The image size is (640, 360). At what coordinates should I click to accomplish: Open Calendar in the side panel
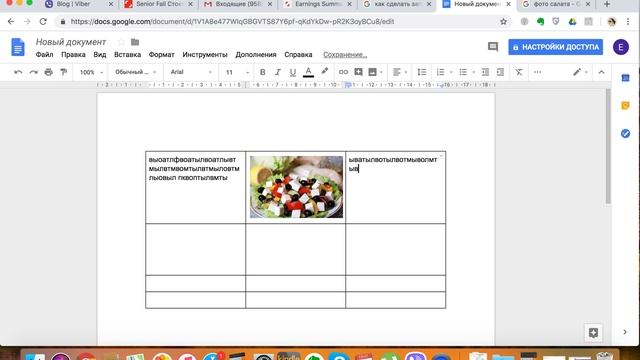pos(625,78)
